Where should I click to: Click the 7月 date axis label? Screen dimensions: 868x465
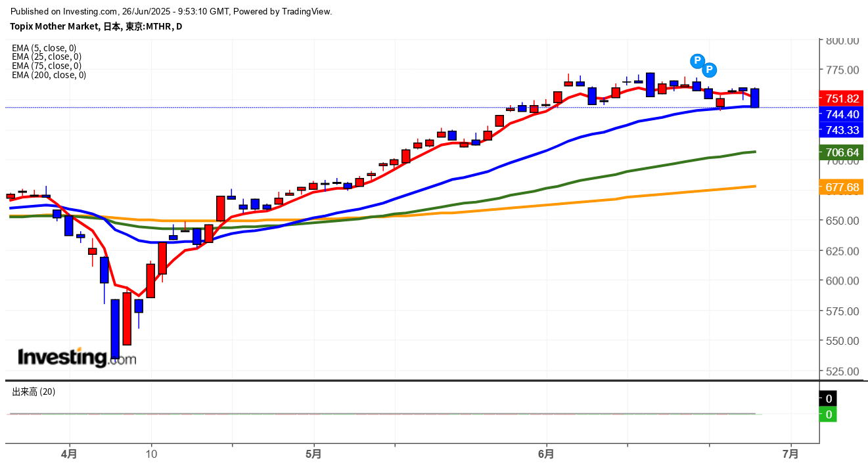[791, 454]
